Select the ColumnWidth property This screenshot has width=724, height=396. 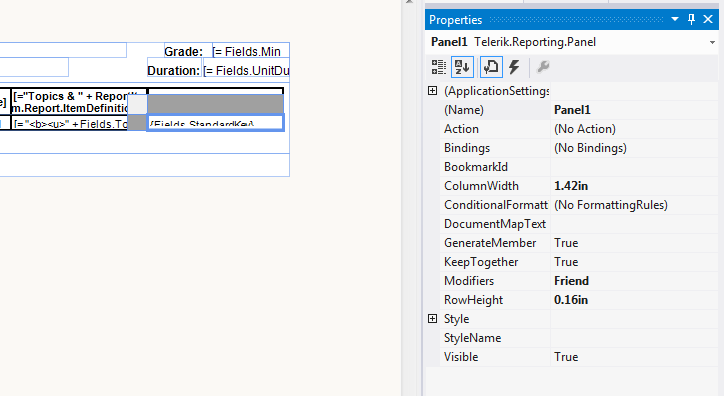[x=495, y=186]
